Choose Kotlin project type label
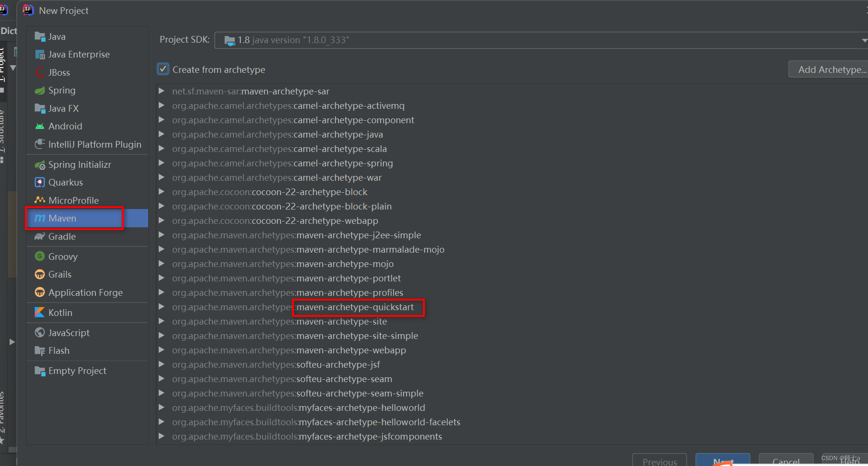Screen dimensions: 868x466 pos(60,313)
